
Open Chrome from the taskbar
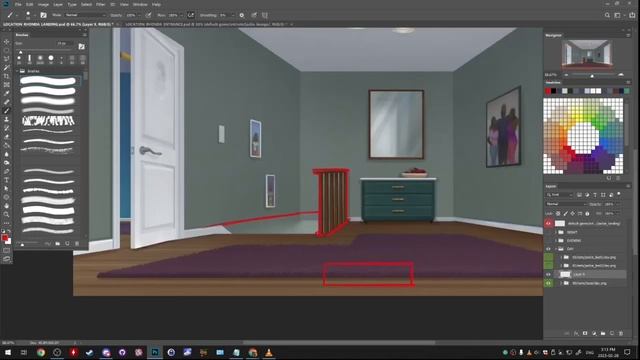click(x=41, y=352)
